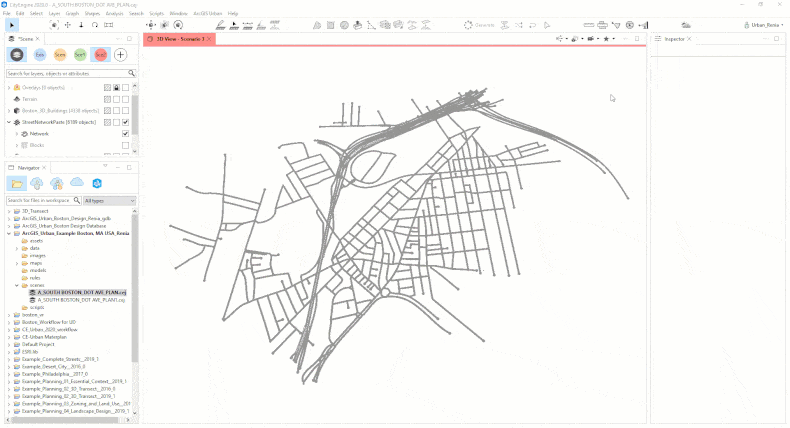
Task: Select the blue Exis scenario circle
Action: [39, 54]
